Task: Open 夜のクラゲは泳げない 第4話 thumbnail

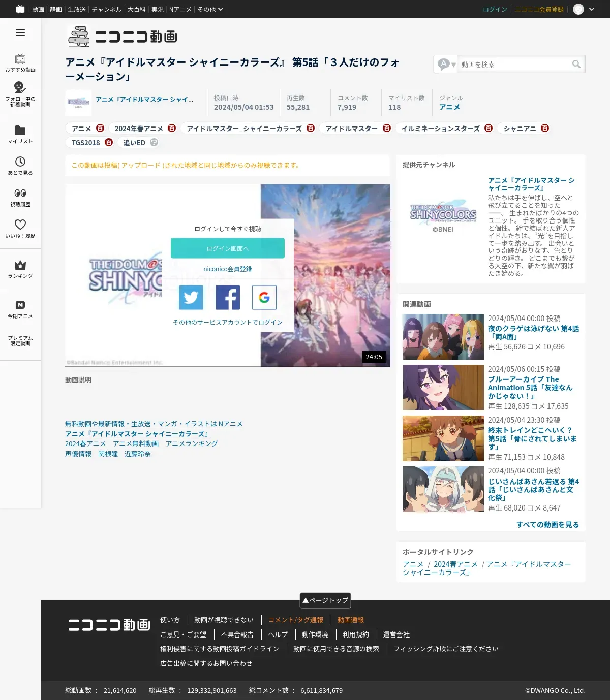Action: click(x=443, y=337)
